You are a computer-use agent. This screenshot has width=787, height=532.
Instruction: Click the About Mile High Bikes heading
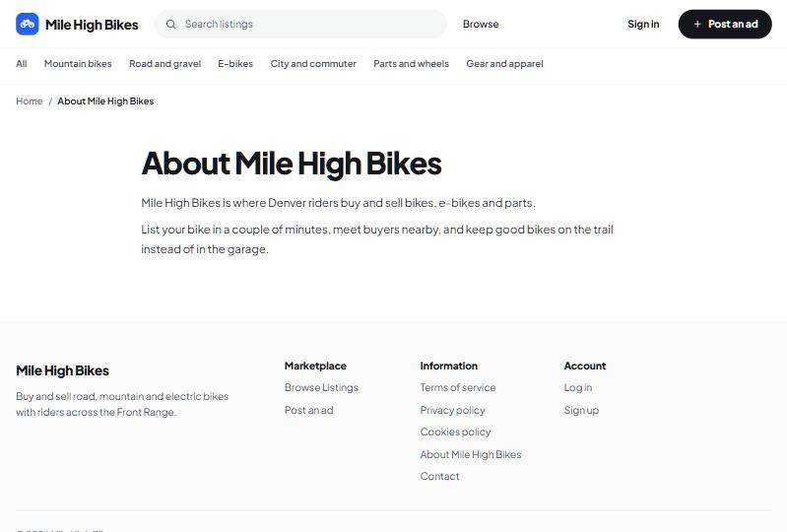[x=292, y=164]
